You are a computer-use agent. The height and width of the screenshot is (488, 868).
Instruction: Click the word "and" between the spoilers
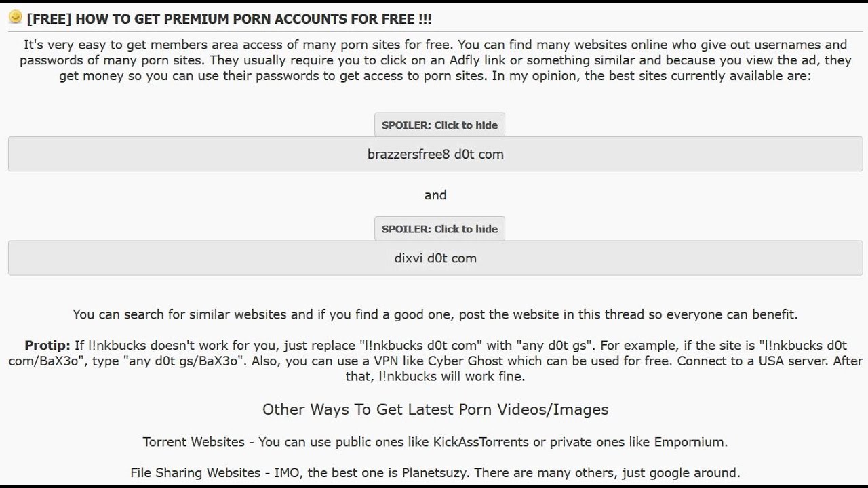(x=435, y=195)
